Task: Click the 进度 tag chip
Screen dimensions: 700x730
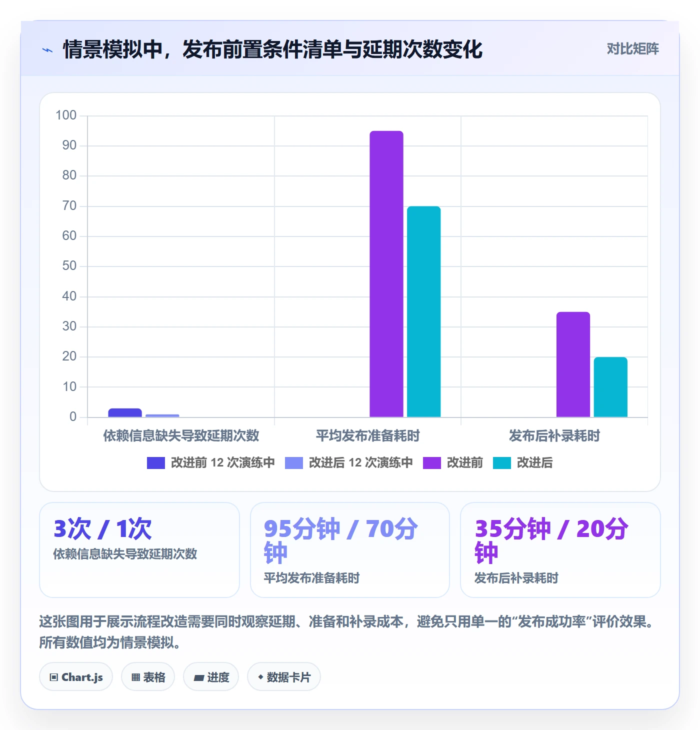Action: [211, 677]
